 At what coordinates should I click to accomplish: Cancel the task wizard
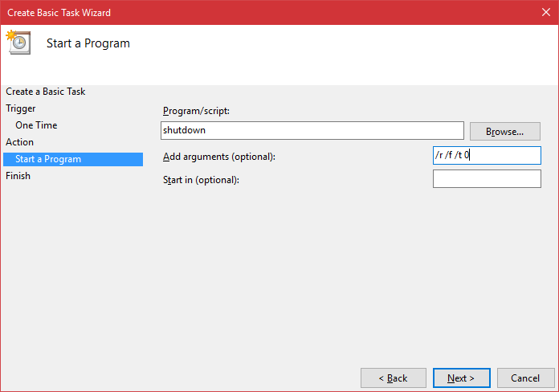525,378
